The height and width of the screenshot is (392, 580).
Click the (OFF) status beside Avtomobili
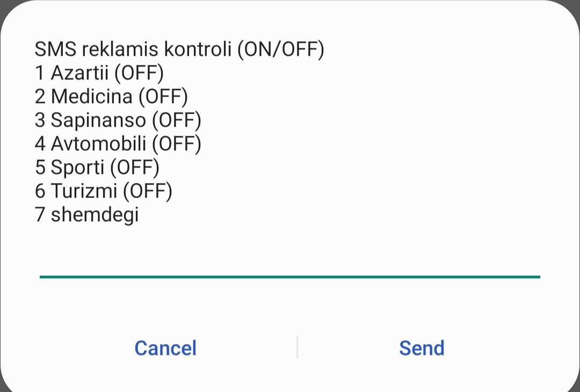[x=176, y=144]
